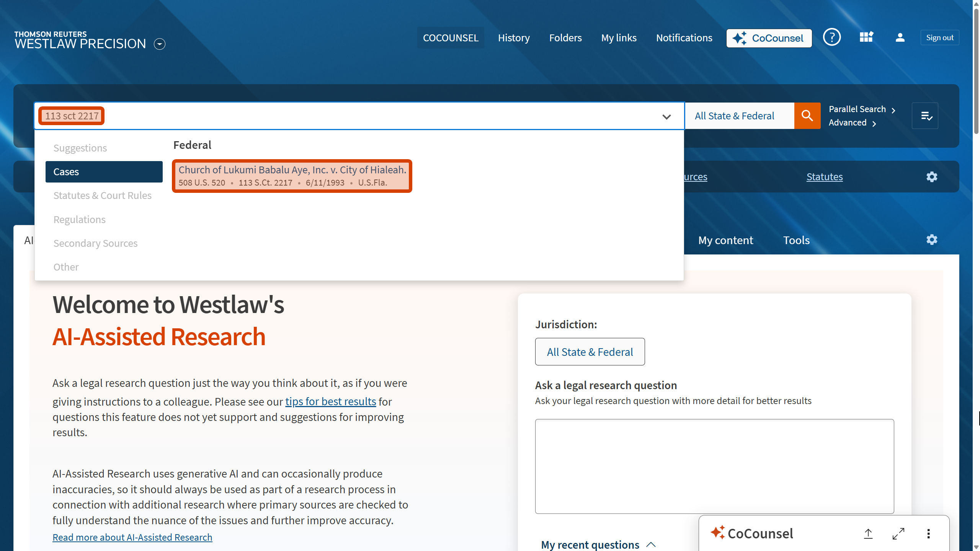The image size is (980, 551).
Task: Open settings gear beside Statutes
Action: click(x=931, y=177)
